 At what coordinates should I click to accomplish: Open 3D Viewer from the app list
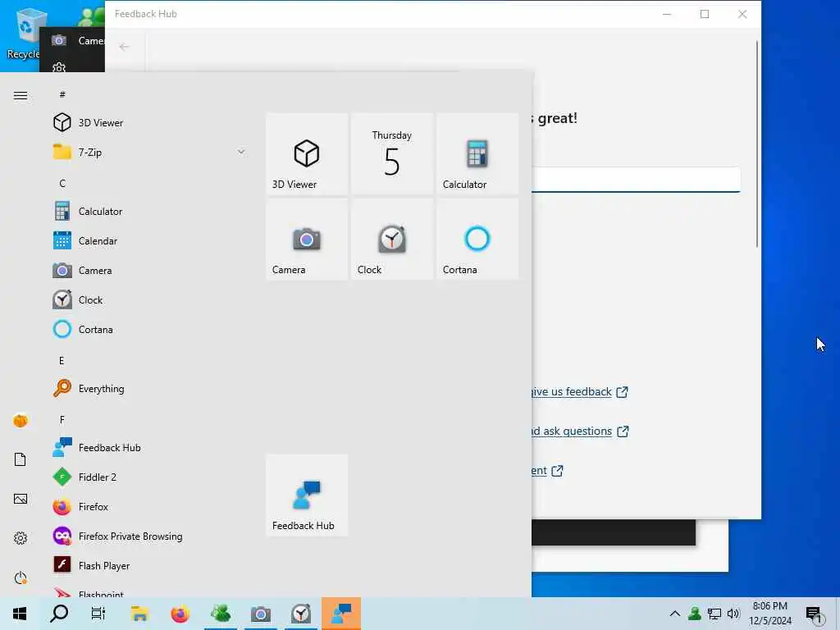point(150,123)
